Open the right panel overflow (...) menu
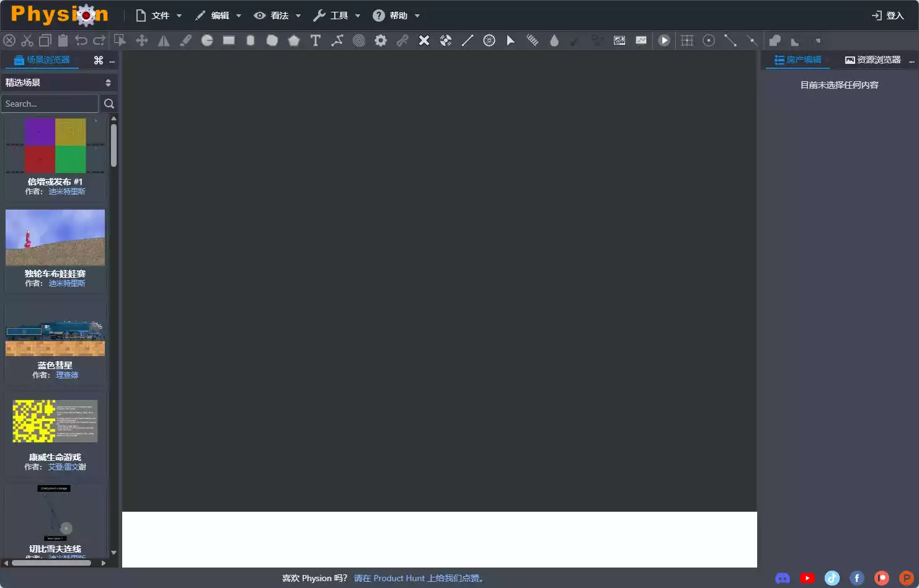 [912, 60]
